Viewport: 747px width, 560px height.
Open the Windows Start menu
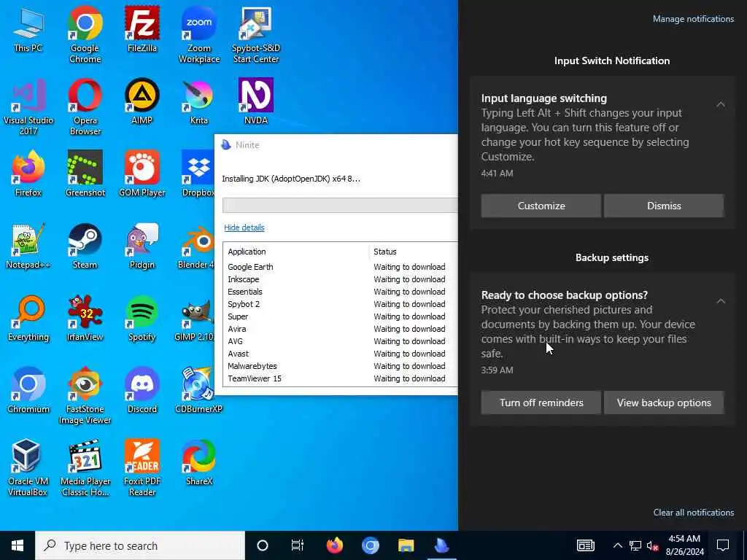coord(18,545)
